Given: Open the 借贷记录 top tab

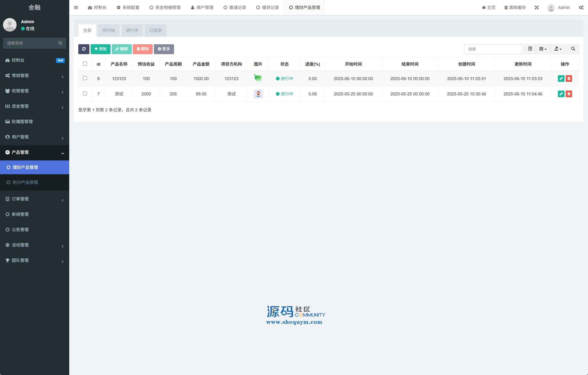Looking at the screenshot, I should coord(268,8).
